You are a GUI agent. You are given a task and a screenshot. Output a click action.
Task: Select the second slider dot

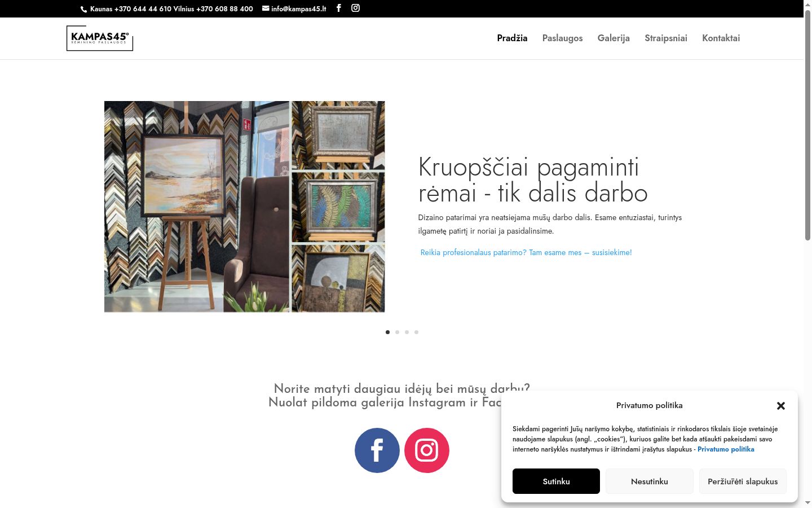point(397,332)
